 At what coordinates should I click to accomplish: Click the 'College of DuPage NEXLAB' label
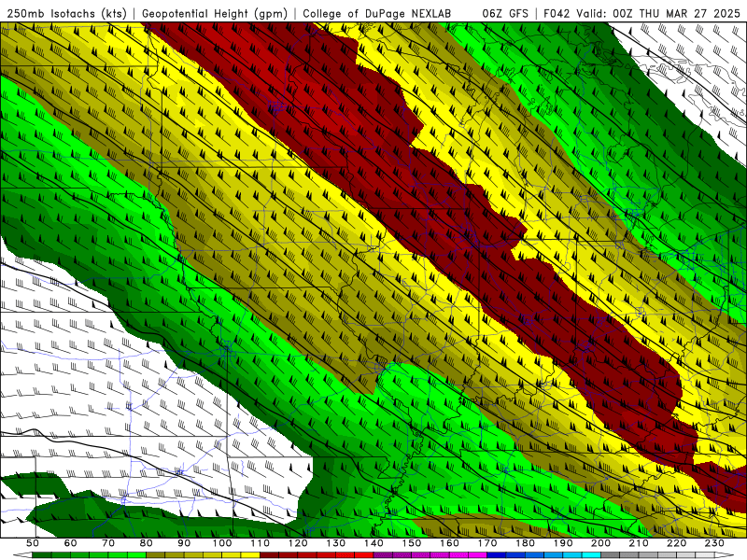(x=376, y=13)
